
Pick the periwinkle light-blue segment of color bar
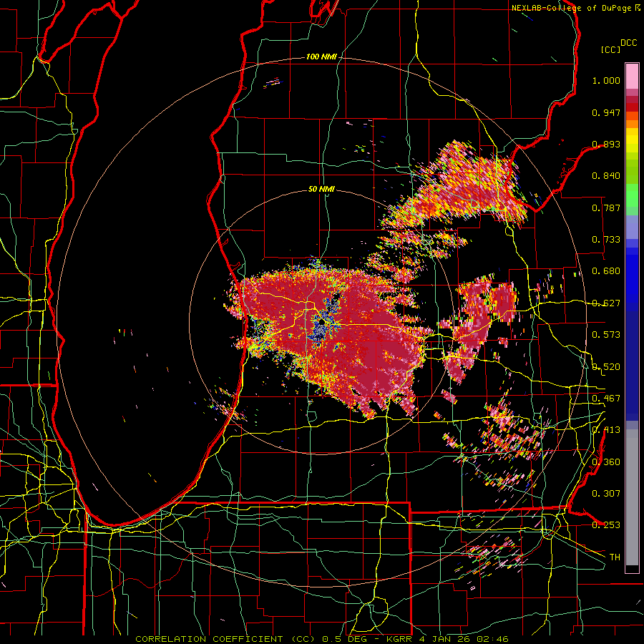(632, 227)
